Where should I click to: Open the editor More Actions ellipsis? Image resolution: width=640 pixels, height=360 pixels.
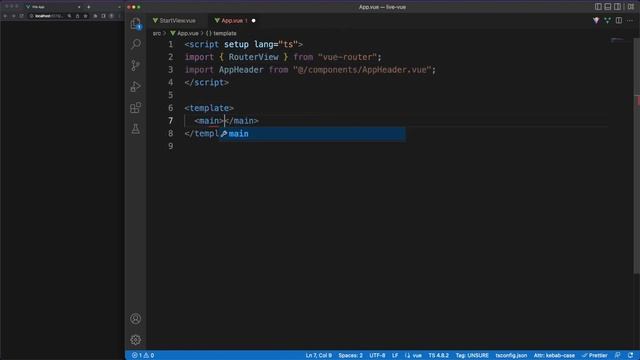(630, 20)
